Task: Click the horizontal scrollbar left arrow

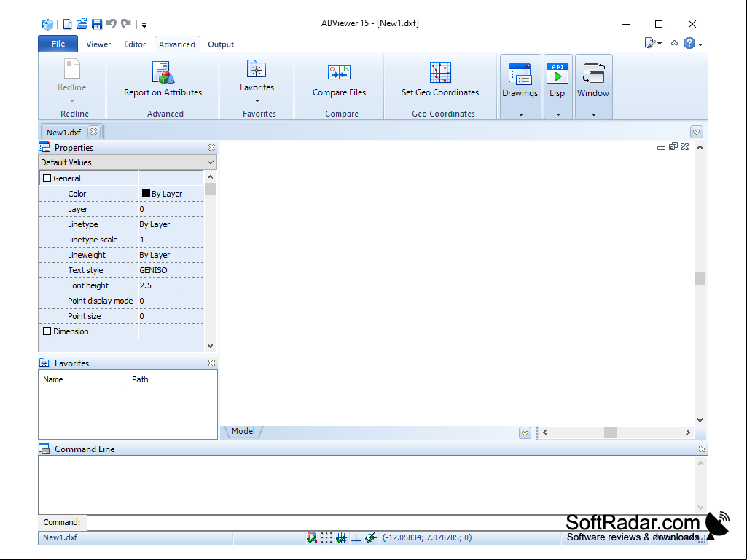Action: (x=545, y=432)
